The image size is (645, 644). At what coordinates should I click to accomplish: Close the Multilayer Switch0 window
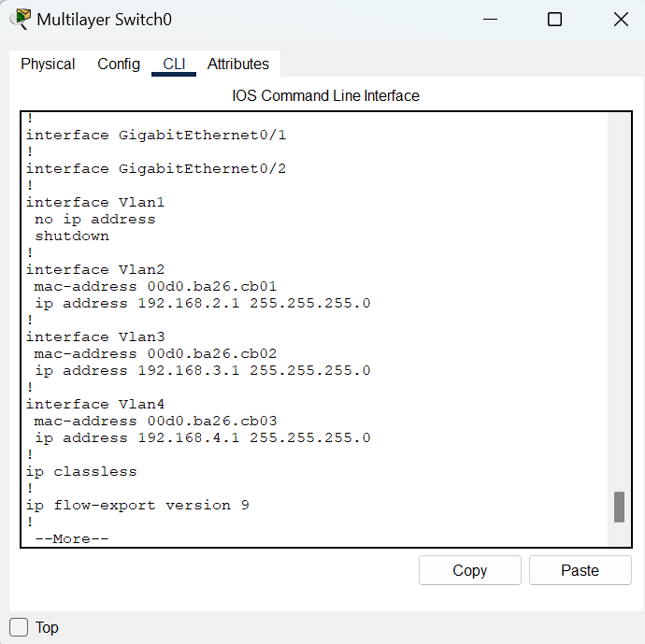[621, 20]
